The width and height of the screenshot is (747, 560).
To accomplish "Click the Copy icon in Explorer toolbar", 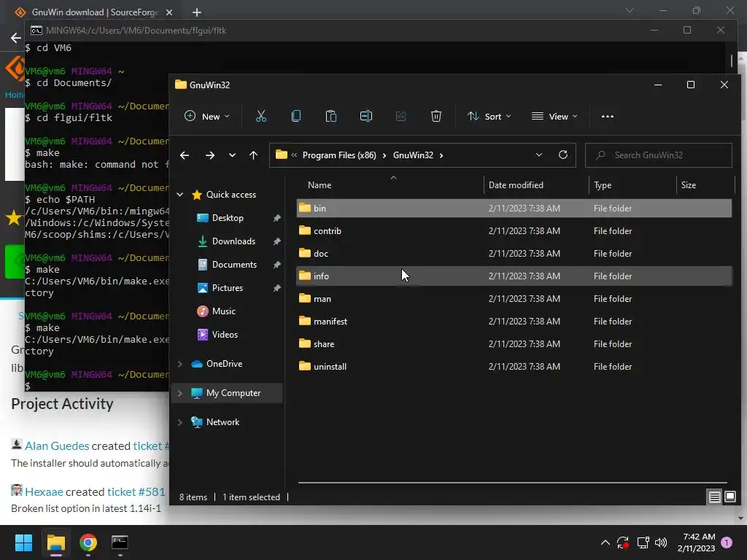I will point(296,116).
